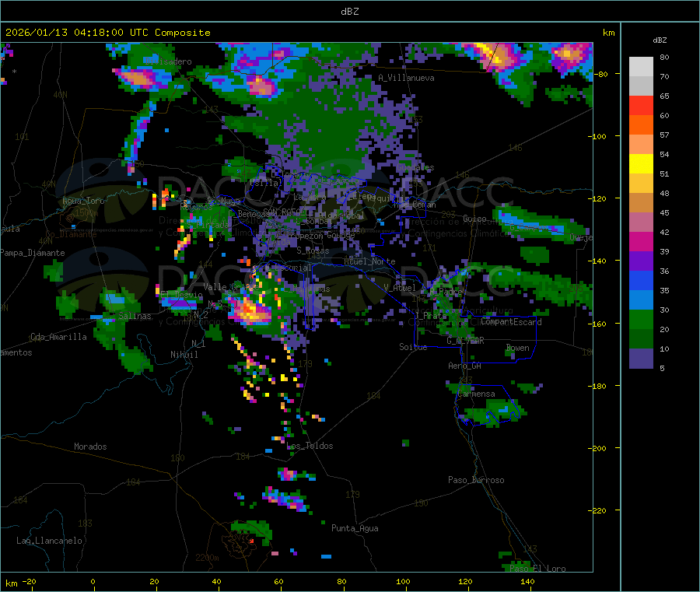Screen dimensions: 700x592
Task: Click the 'S_Rosas' map label
Action: click(313, 251)
